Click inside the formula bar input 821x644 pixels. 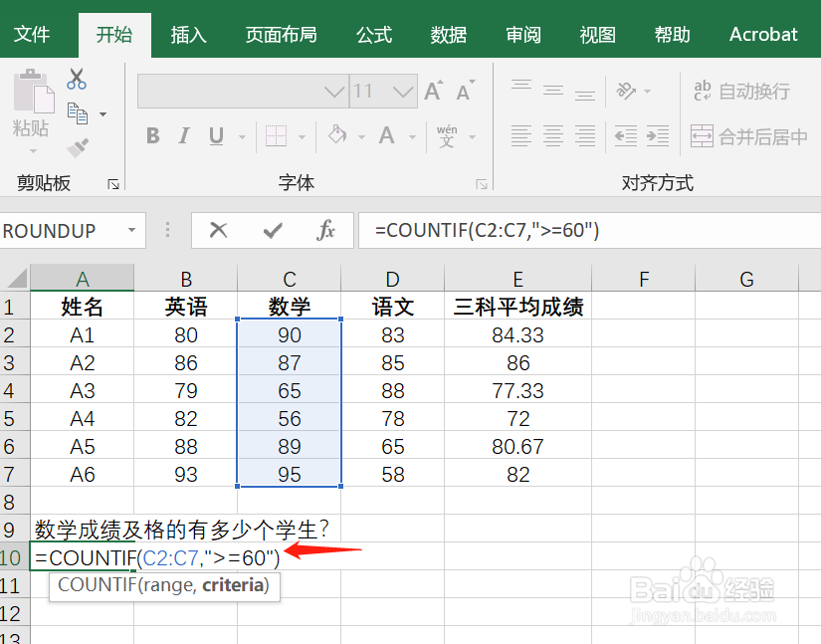(x=589, y=230)
